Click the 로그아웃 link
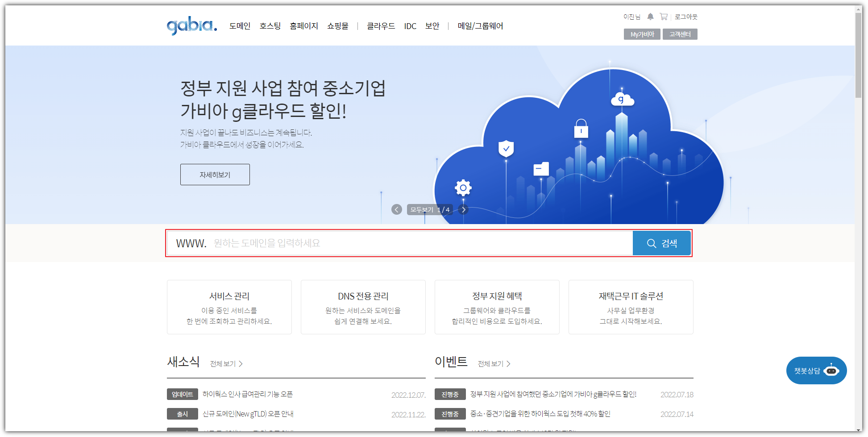Screen dimensions: 868x437 tap(686, 17)
